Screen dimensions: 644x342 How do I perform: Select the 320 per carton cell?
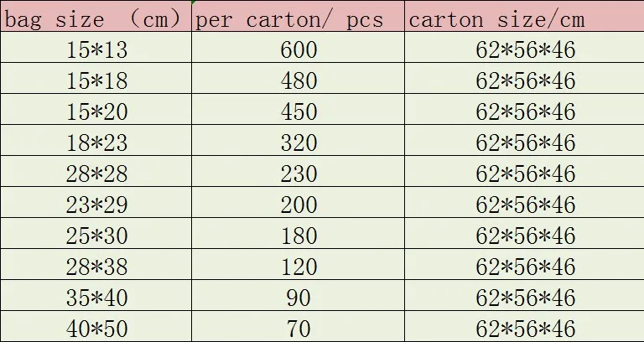(299, 143)
